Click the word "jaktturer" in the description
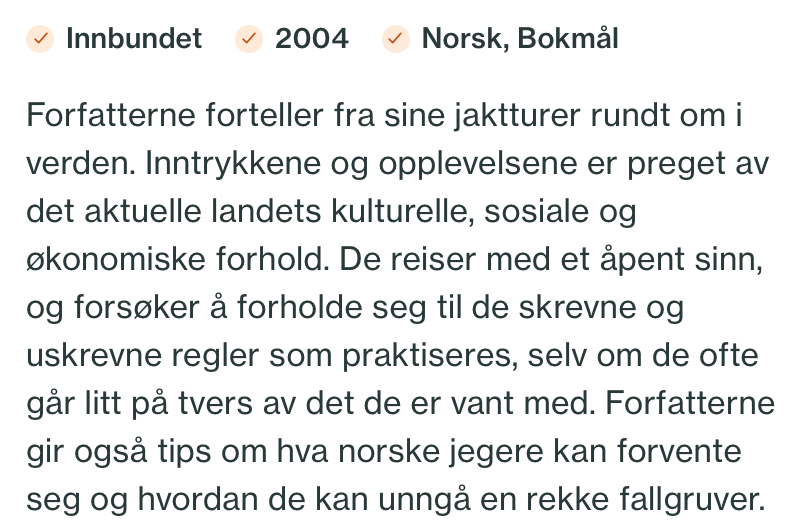 [517, 115]
